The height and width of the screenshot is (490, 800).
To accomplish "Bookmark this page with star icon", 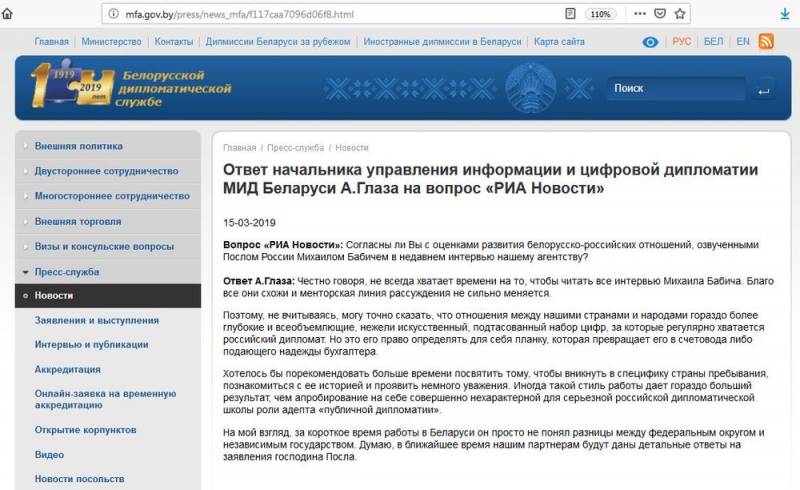I will tap(680, 14).
